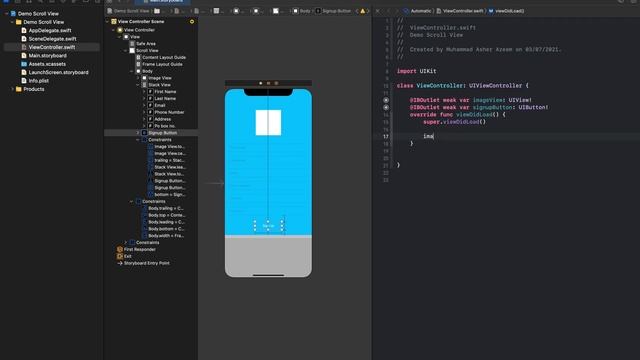This screenshot has height=360, width=640.
Task: Select Image View.to... constraint
Action: (x=169, y=146)
